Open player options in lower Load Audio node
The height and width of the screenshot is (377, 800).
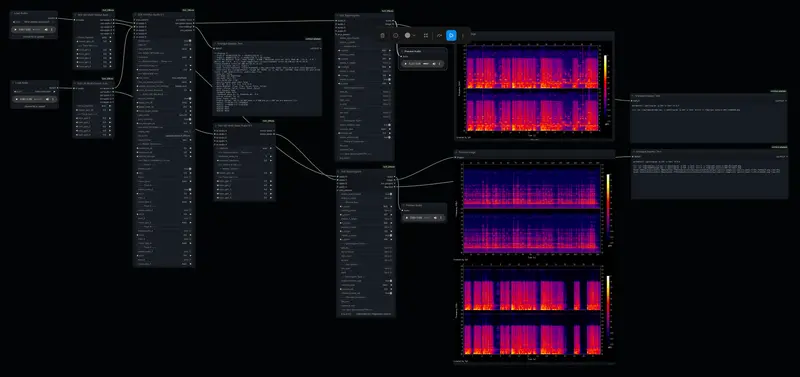click(x=53, y=99)
